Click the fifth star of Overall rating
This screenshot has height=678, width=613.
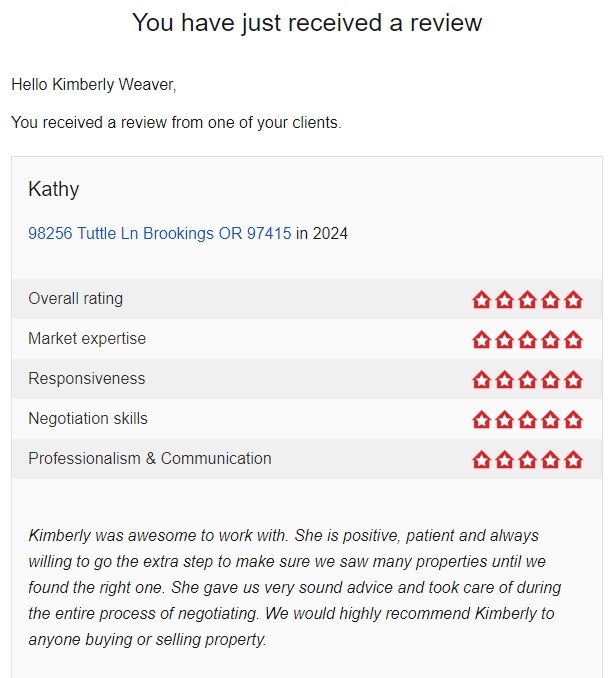tap(574, 300)
